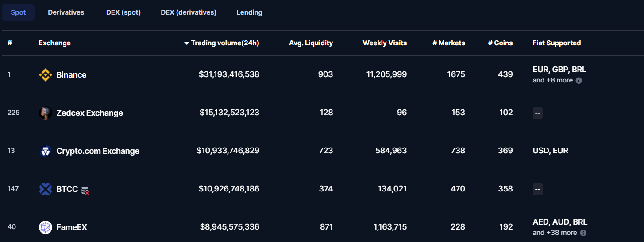The height and width of the screenshot is (242, 644).
Task: Click FameEX volume $8,945,575,336
Action: (230, 227)
